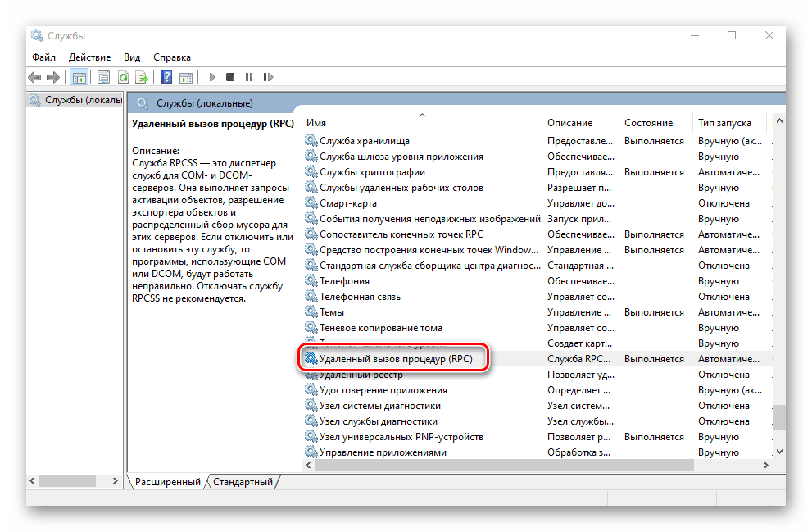The width and height of the screenshot is (812, 532).
Task: Go forward using the toolbar Forward arrow
Action: pyautogui.click(x=52, y=78)
